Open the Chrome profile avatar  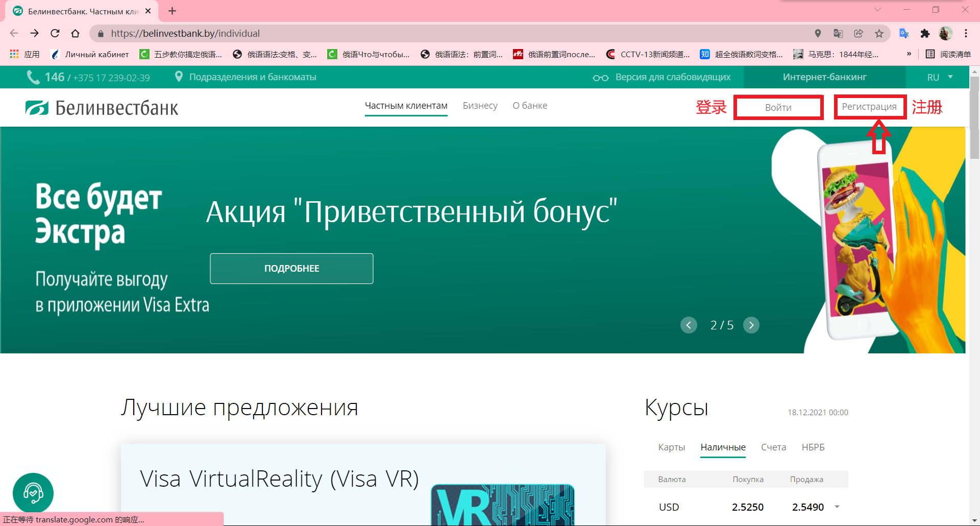(946, 33)
